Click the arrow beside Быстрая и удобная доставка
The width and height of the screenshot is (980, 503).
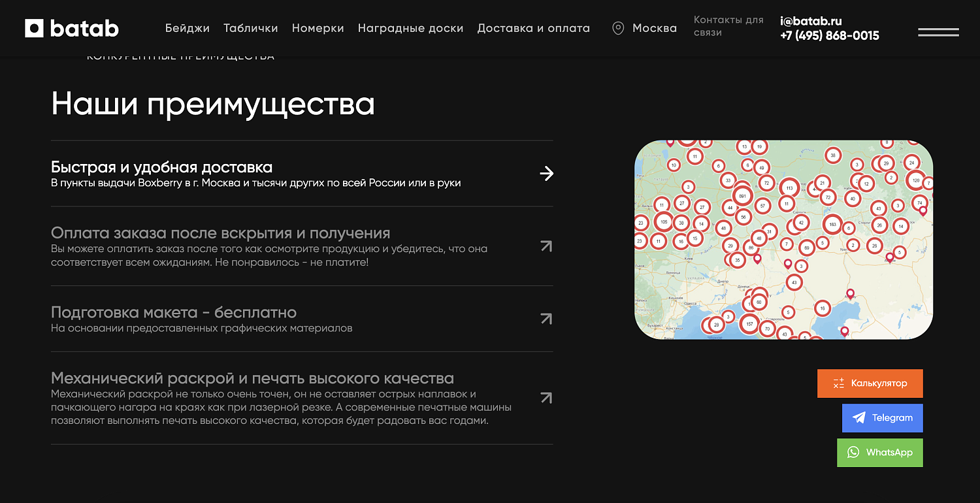coord(547,174)
